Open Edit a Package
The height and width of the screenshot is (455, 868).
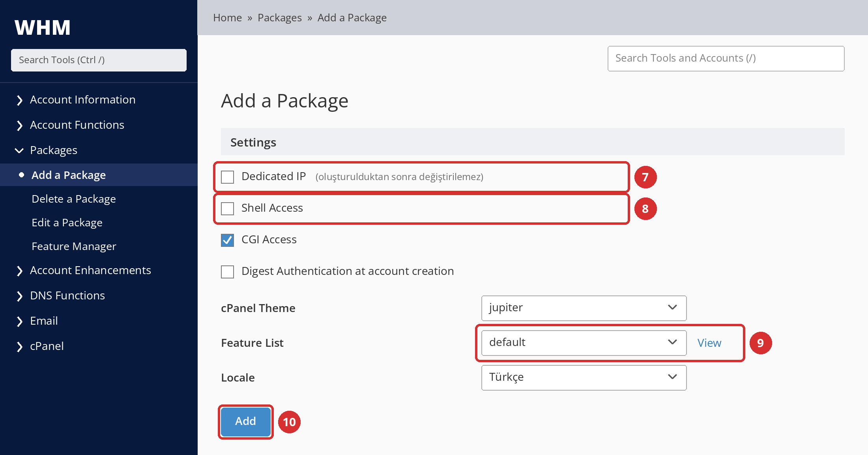coord(67,222)
